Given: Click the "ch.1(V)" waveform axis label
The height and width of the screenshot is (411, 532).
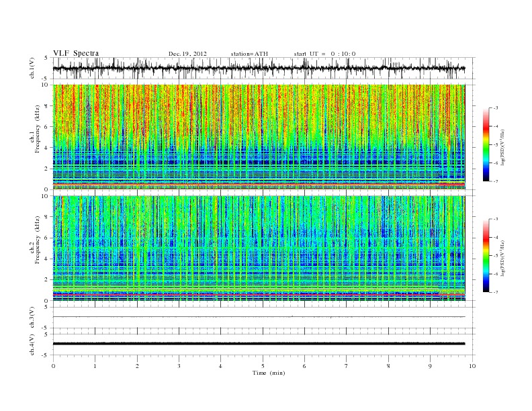Looking at the screenshot, I should click(x=32, y=68).
